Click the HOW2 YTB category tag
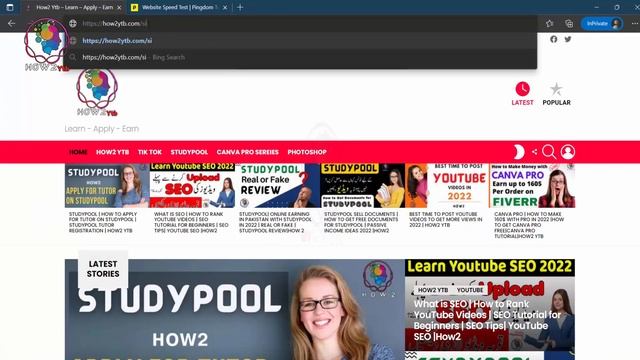Screen dimensions: 640x360 433,290
